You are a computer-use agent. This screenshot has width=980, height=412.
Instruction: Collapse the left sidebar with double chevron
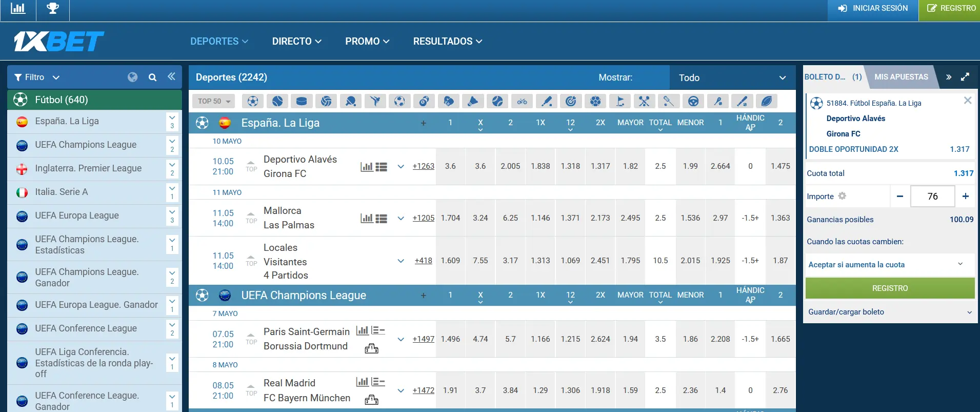tap(171, 76)
